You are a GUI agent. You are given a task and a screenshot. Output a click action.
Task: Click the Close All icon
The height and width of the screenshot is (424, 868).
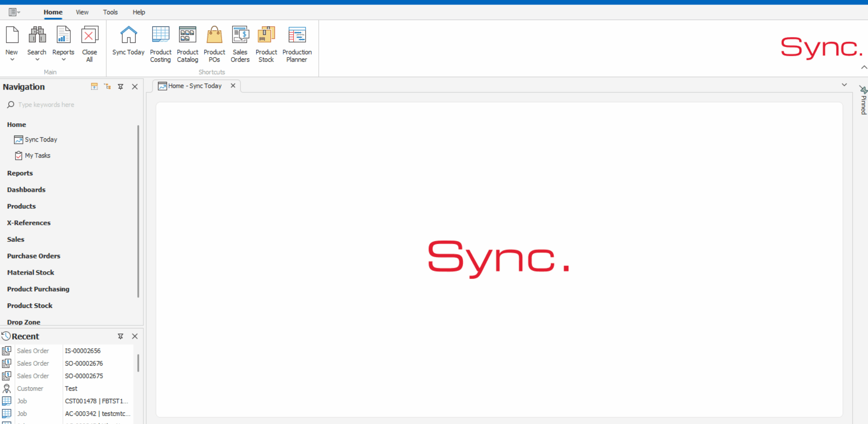[x=90, y=35]
